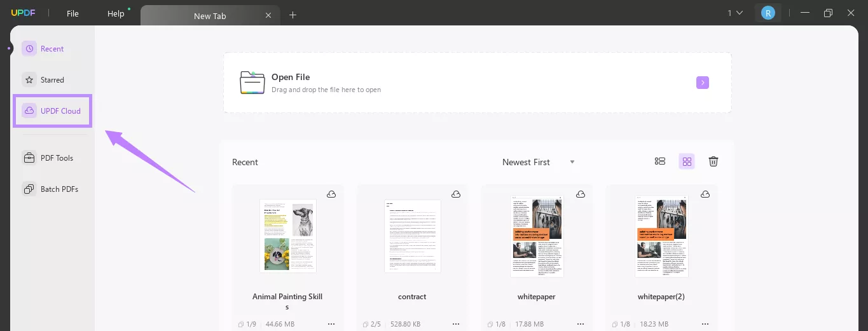Click the Open File folder icon
This screenshot has width=868, height=331.
point(252,83)
